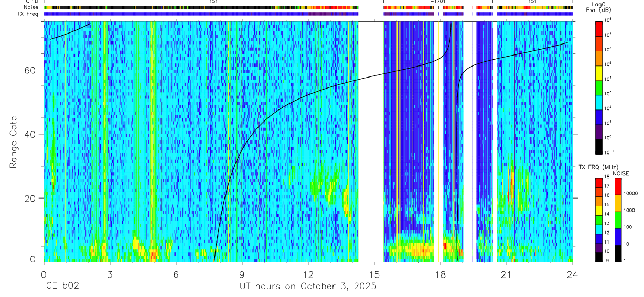Click the 18 label on TX FRQ legend
The image size is (644, 297).
tap(607, 178)
